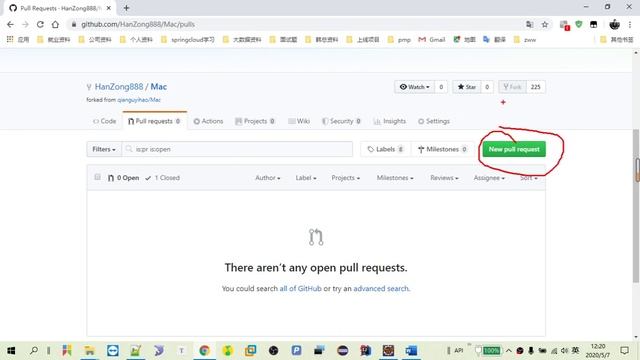Click the Fork button

(x=512, y=87)
